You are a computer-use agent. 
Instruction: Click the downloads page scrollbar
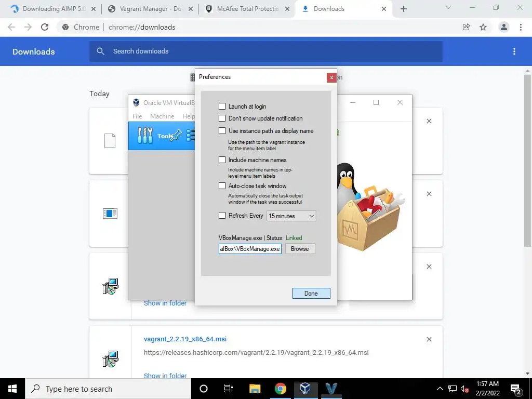527,161
